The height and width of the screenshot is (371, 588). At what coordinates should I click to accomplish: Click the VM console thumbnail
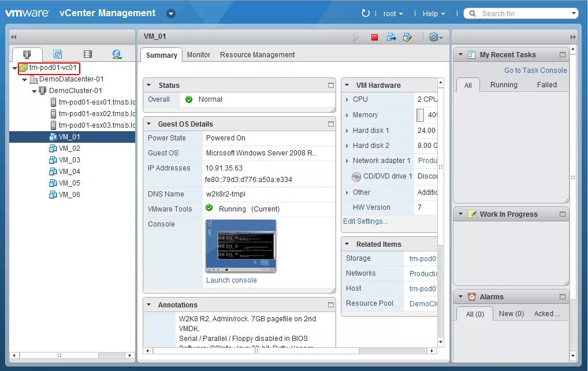coord(241,246)
